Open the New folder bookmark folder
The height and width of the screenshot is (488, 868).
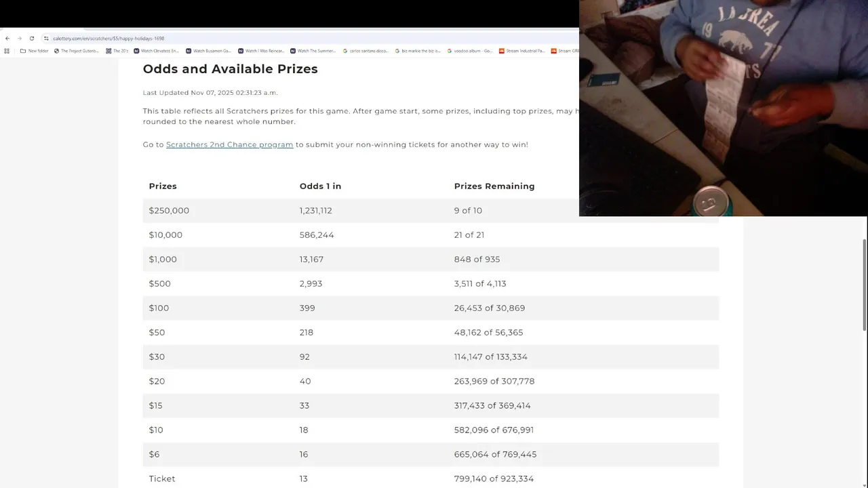point(35,51)
